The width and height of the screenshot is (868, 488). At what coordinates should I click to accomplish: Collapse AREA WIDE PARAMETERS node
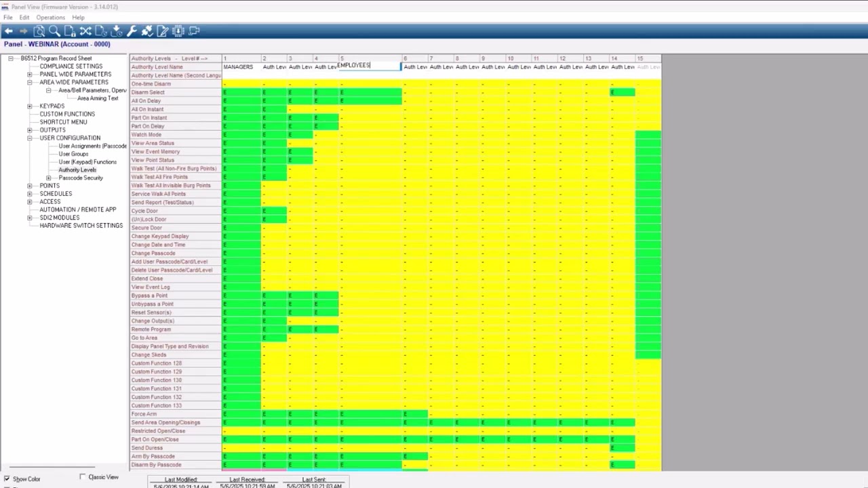point(30,82)
